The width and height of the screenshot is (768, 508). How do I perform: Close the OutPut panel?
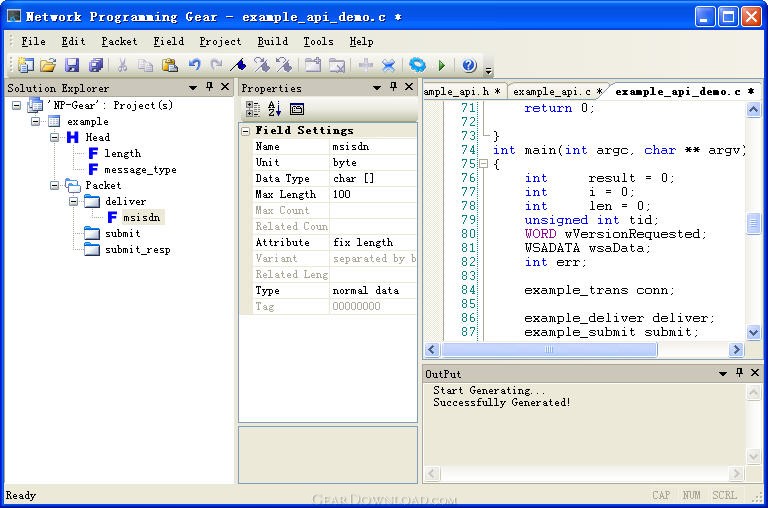pos(755,373)
